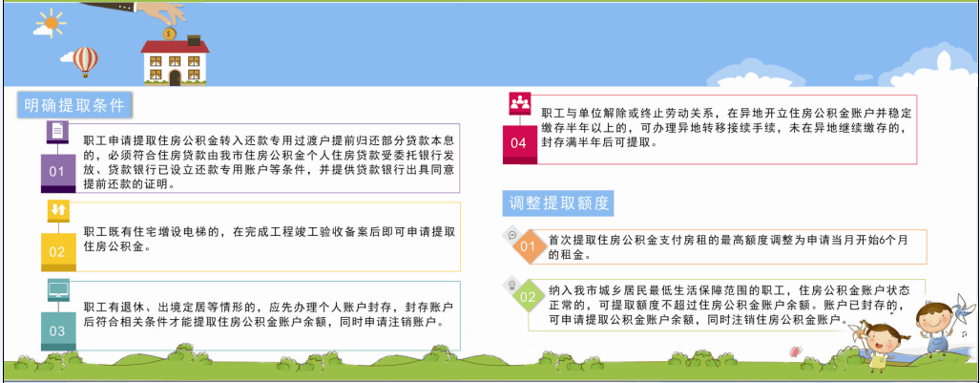Select the 明确提取条件 section header
The image size is (980, 383).
pyautogui.click(x=73, y=105)
